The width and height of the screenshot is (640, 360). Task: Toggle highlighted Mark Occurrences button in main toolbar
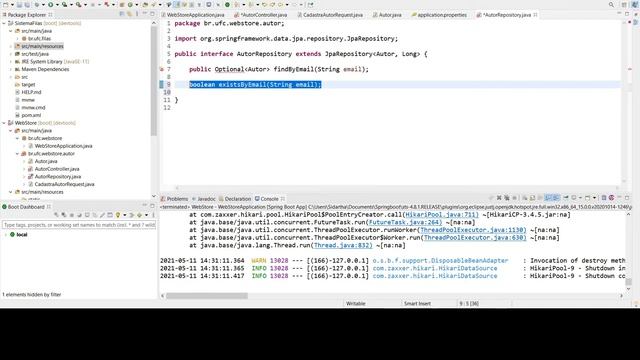coord(177,4)
